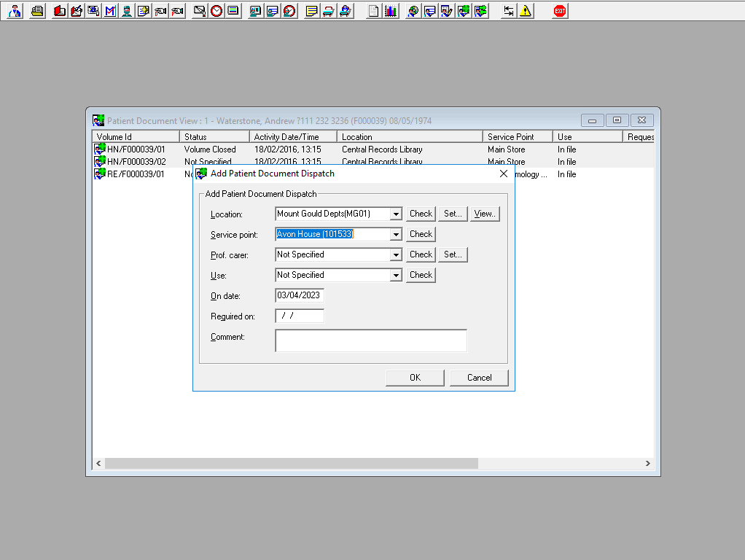Sort by the Status column header
This screenshot has height=560, width=745.
click(214, 137)
